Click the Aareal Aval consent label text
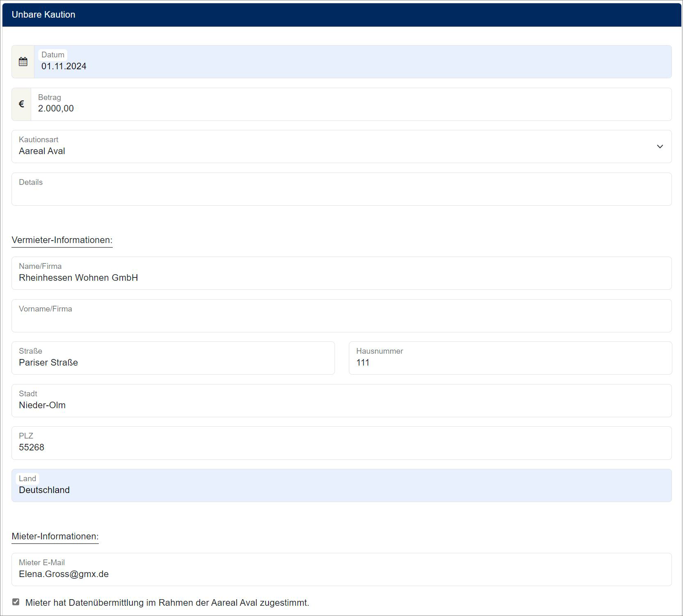The height and width of the screenshot is (616, 683). coord(167,603)
